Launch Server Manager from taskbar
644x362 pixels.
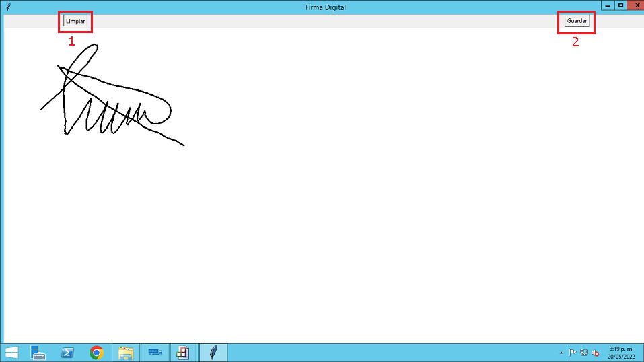click(x=38, y=353)
